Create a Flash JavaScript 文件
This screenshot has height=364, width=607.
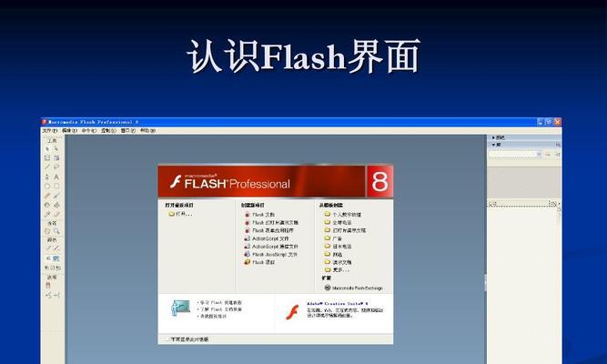tap(271, 255)
